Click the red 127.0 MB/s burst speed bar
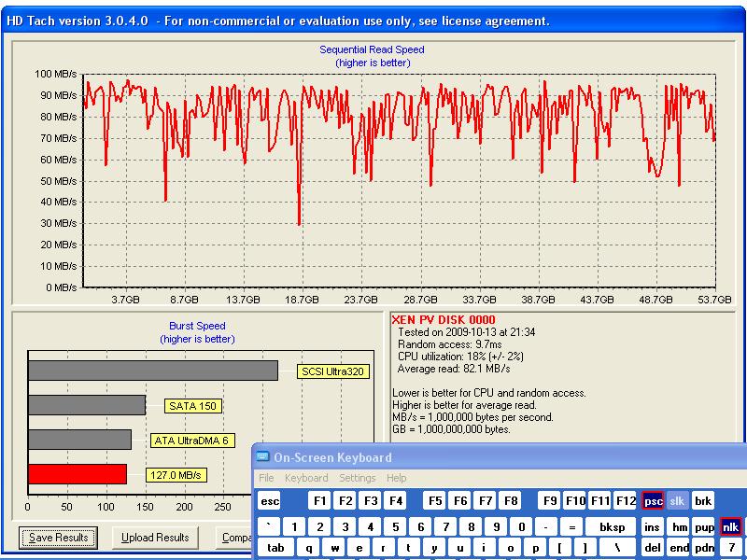Screen dimensions: 747x560 [77, 474]
